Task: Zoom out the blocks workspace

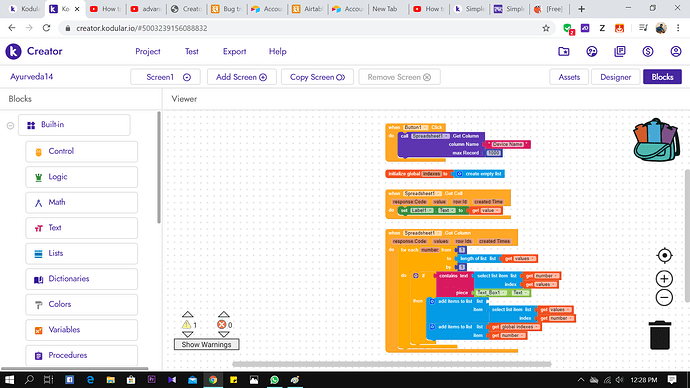Action: [664, 298]
